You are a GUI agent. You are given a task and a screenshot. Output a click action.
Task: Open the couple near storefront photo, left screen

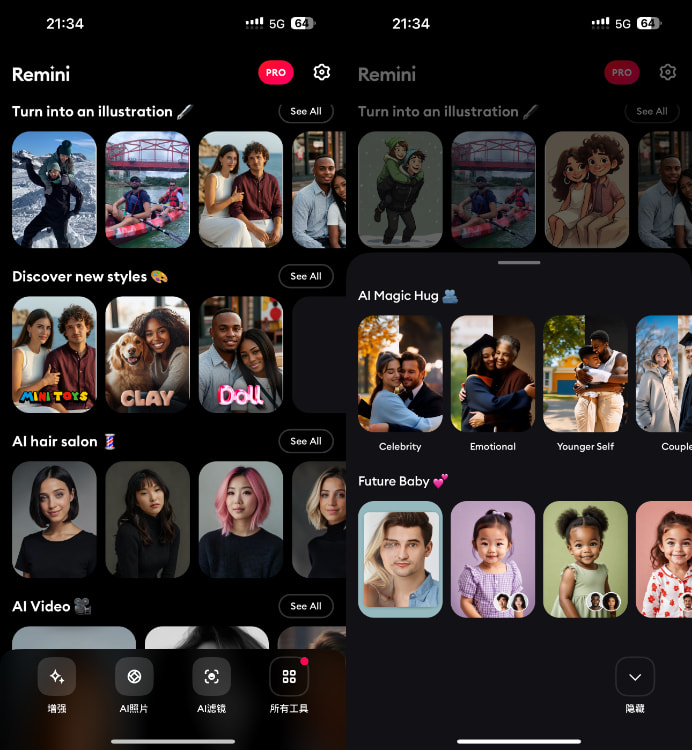[x=319, y=189]
